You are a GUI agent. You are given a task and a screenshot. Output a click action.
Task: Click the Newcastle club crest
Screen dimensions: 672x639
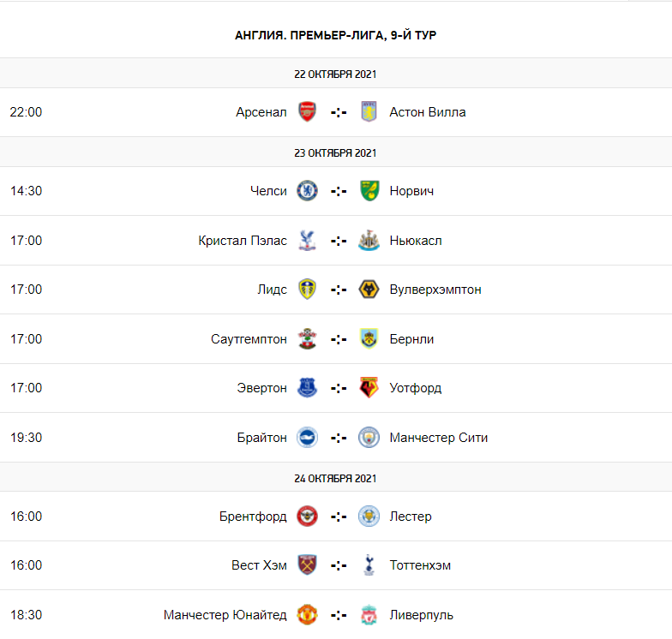click(x=369, y=241)
